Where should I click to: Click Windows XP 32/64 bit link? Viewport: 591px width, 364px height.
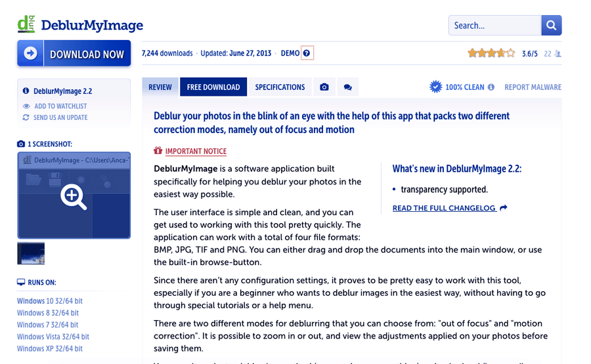click(50, 348)
